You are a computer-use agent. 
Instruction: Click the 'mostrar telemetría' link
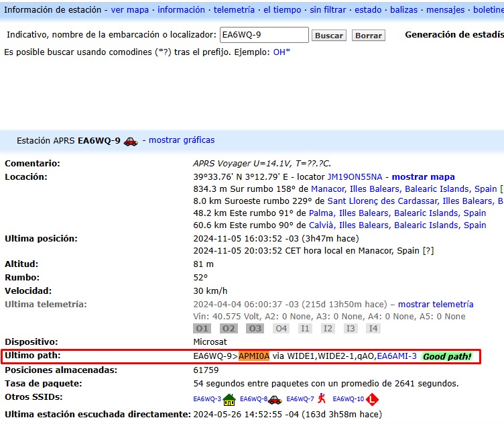tap(436, 305)
